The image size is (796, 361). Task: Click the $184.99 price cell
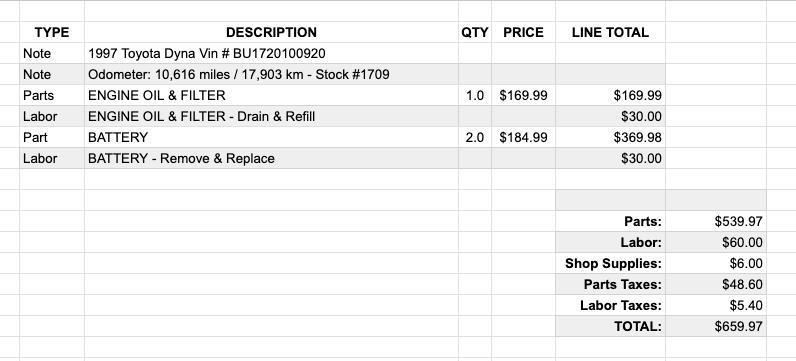pyautogui.click(x=523, y=137)
